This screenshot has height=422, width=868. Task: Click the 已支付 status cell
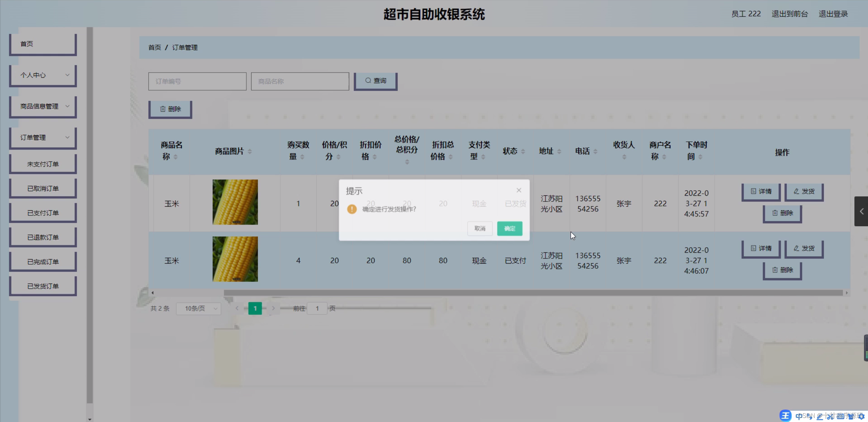(515, 261)
